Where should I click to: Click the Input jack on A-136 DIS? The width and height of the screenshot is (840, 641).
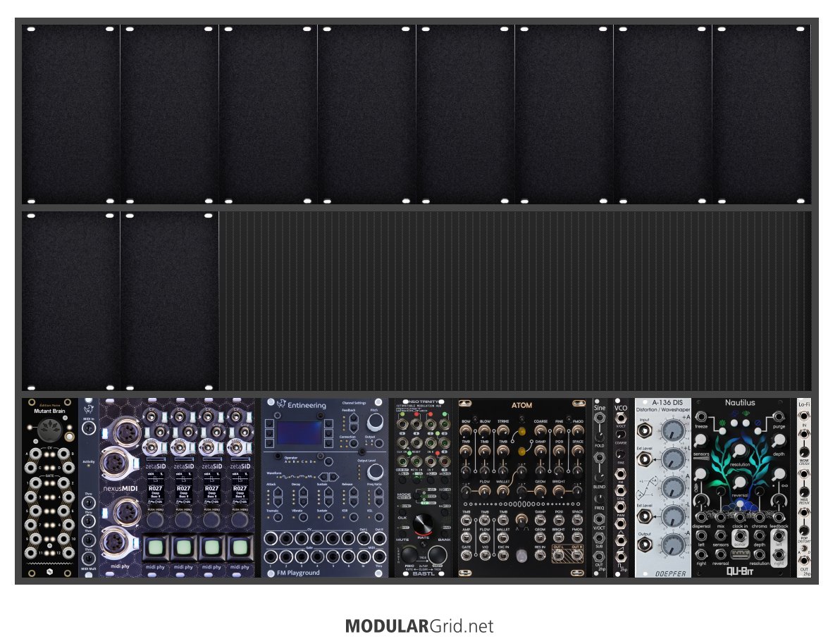[x=645, y=430]
